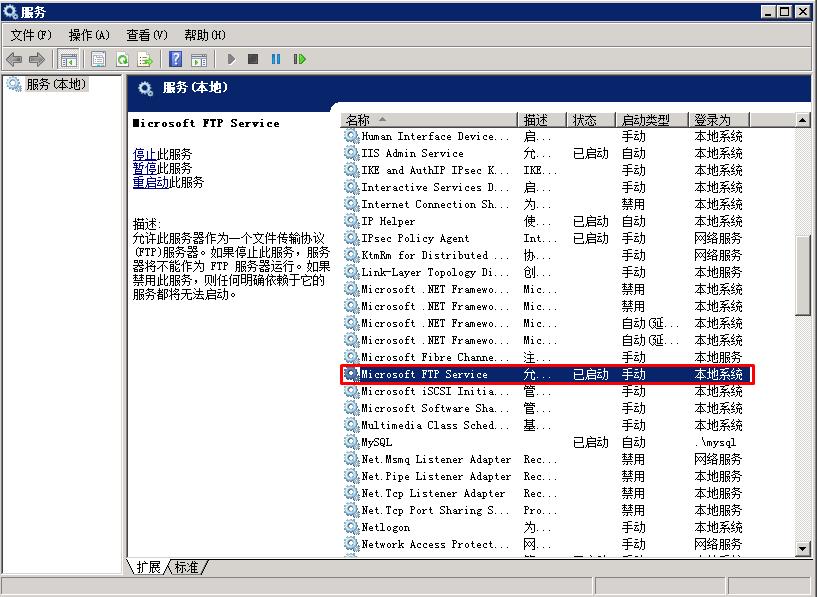Click the 停止 link to stop service

click(x=144, y=154)
